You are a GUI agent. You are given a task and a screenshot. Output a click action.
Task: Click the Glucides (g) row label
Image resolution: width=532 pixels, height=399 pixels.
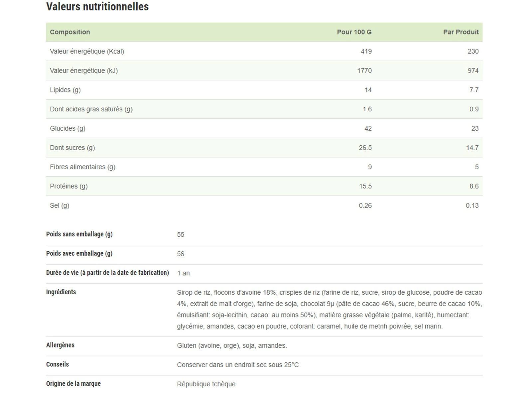(67, 128)
